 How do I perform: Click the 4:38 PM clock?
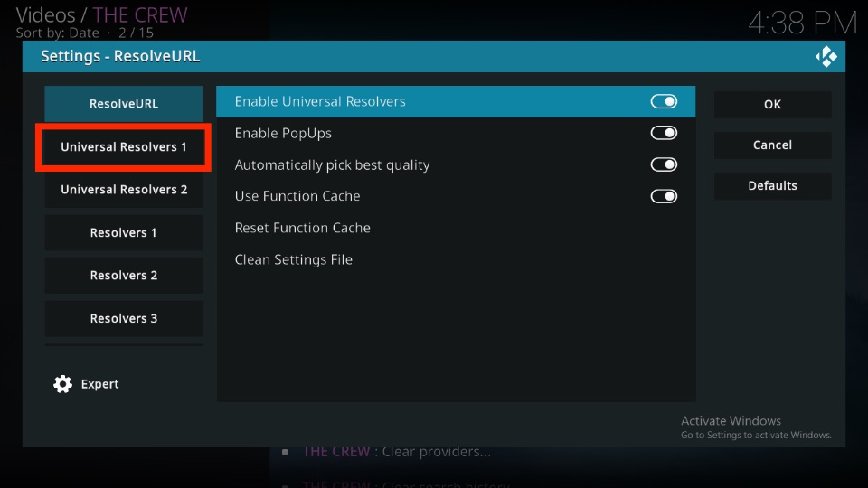click(803, 23)
